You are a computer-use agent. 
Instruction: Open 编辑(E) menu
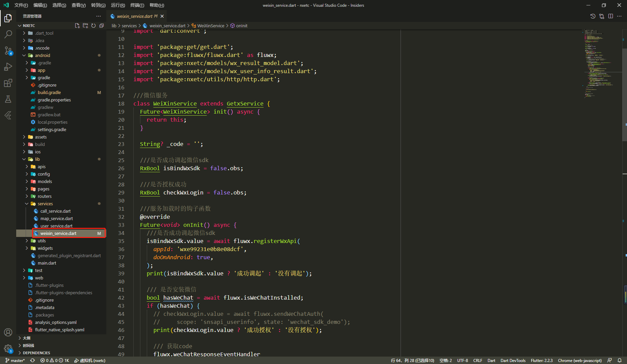(40, 5)
